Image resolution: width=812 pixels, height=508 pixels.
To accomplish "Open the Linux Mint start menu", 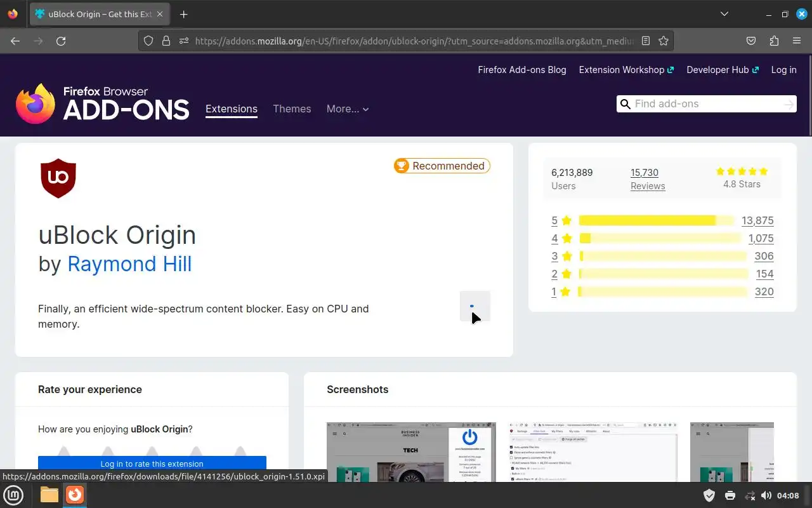I will (x=13, y=495).
